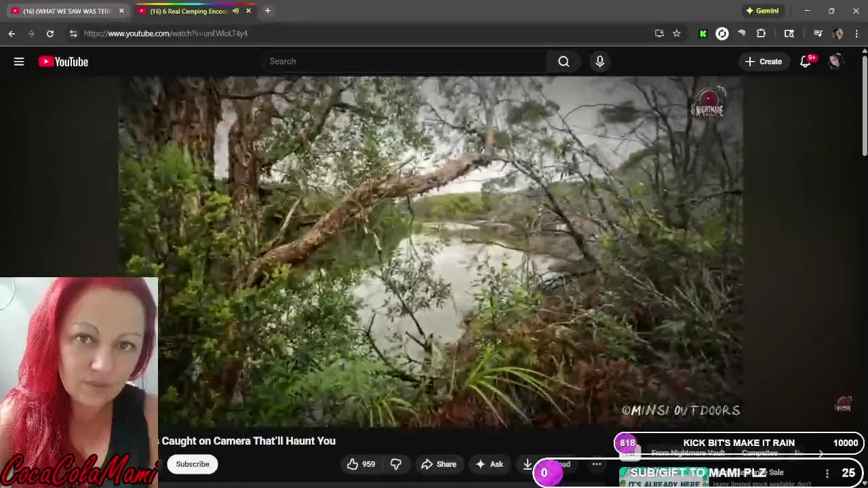The height and width of the screenshot is (488, 868).
Task: Open the tab search side panel icon
Action: 789,33
